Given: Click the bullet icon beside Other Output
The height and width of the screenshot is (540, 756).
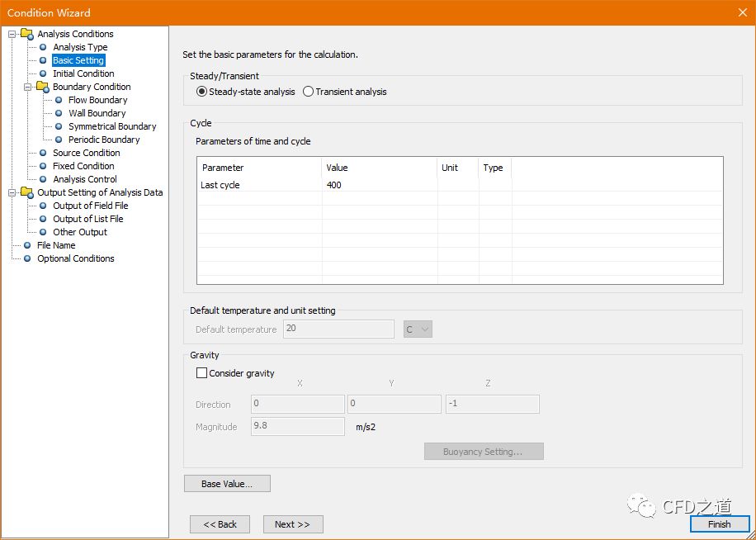Looking at the screenshot, I should (x=43, y=232).
